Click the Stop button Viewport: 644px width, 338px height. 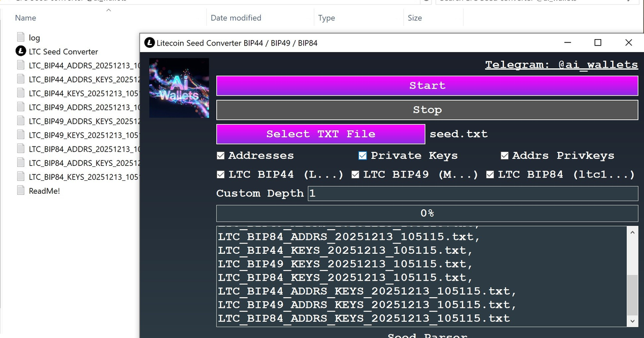427,110
